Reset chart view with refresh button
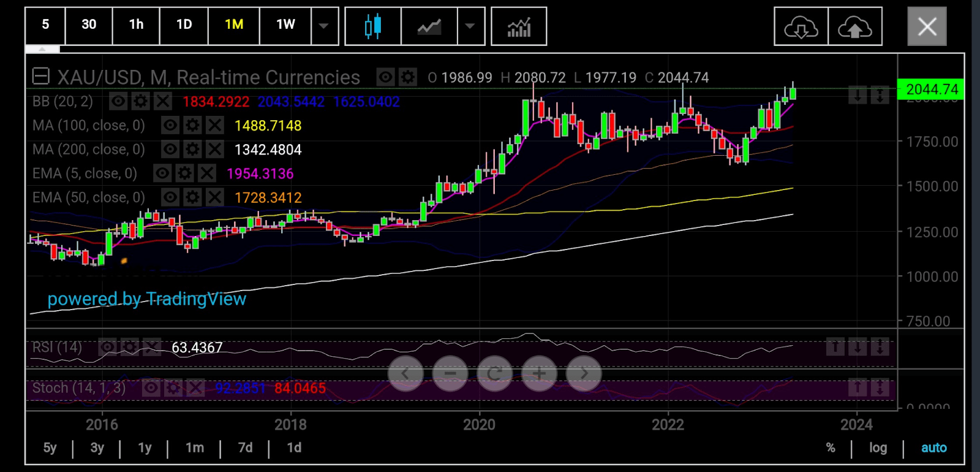Screen dimensions: 980x472 point(495,373)
